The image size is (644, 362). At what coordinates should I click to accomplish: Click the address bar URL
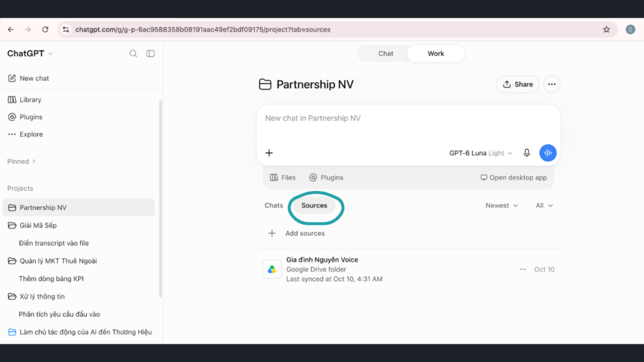click(x=203, y=30)
